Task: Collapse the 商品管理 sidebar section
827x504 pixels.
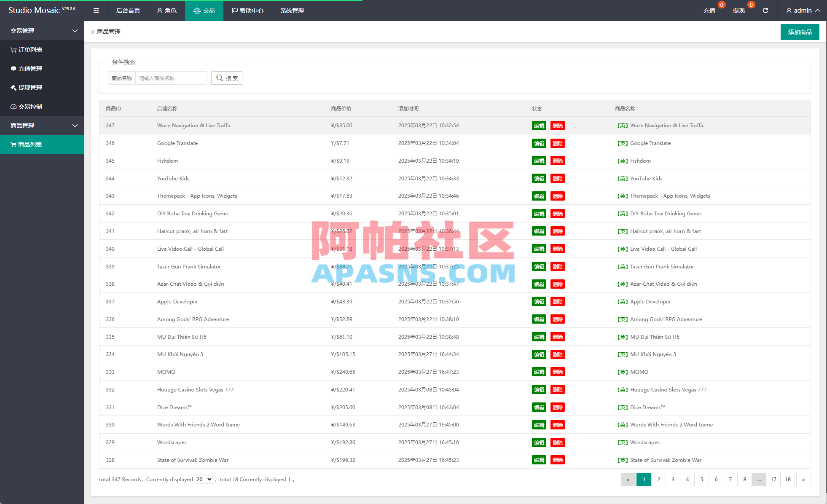Action: [x=75, y=126]
